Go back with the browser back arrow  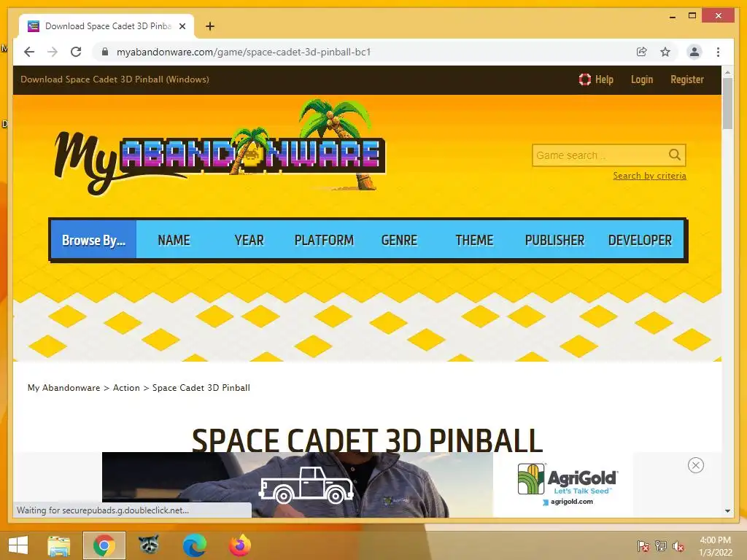coord(29,52)
